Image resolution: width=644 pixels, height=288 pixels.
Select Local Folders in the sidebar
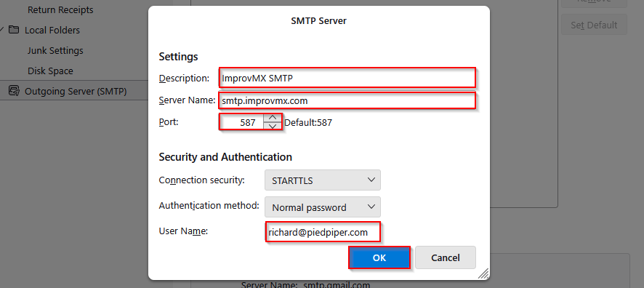tap(52, 30)
